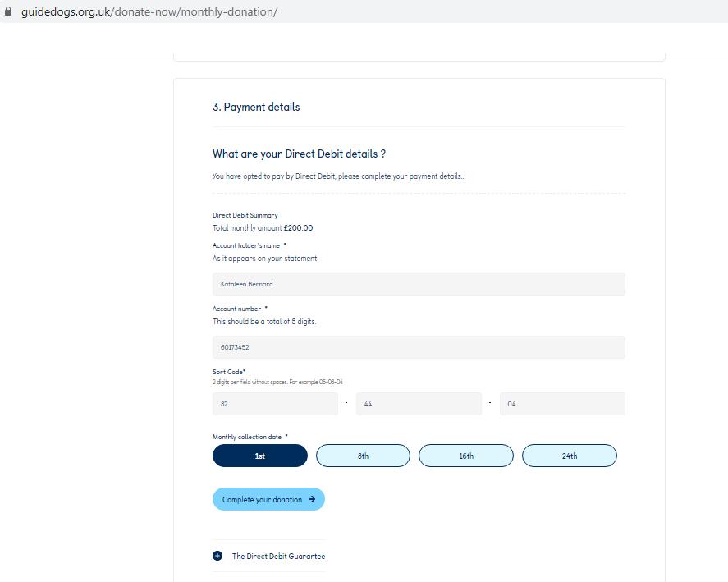This screenshot has height=582, width=728.
Task: Click the Sort Code label text
Action: point(228,372)
